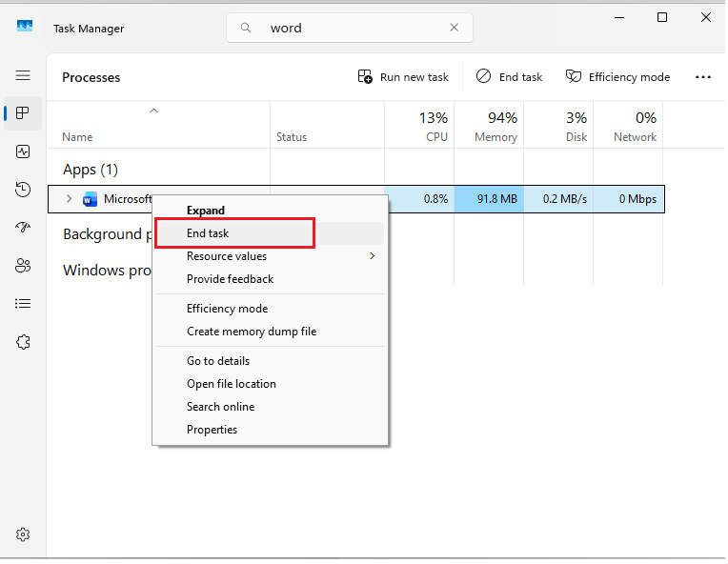Screen dimensions: 728x564
Task: Click Efficiency mode in the top toolbar
Action: (x=617, y=77)
